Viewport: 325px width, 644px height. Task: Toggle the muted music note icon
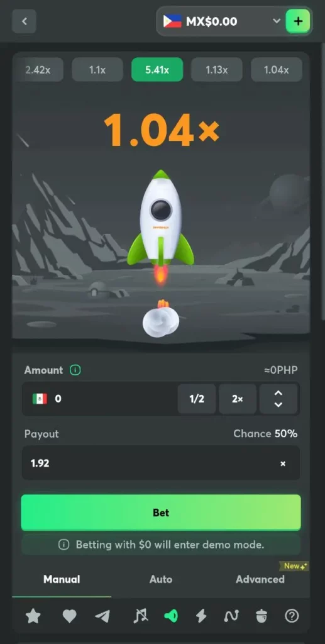click(x=141, y=616)
